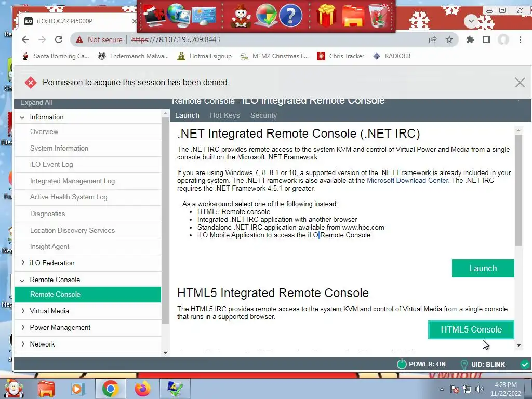The width and height of the screenshot is (532, 399).
Task: Collapse the Remote Console tree section
Action: point(22,280)
